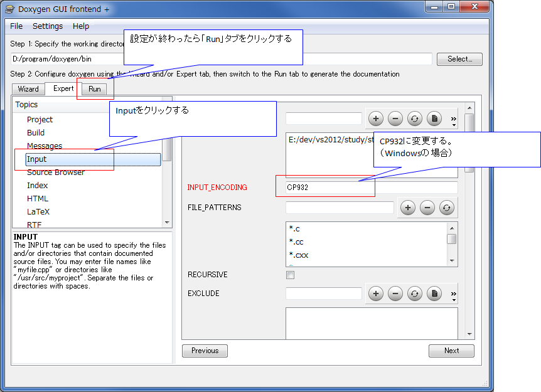Click the FILE_PATTERNS entry text field
Screen dimensions: 541x392
pyautogui.click(x=340, y=208)
